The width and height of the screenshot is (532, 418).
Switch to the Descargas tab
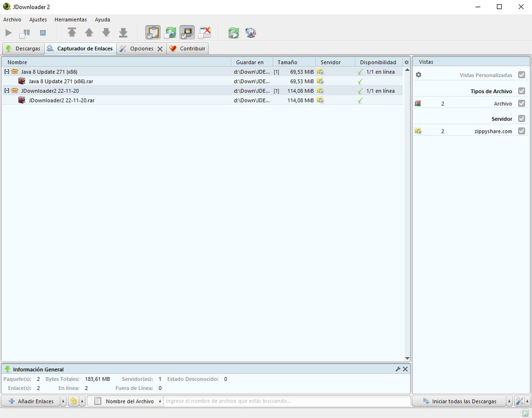[x=23, y=49]
